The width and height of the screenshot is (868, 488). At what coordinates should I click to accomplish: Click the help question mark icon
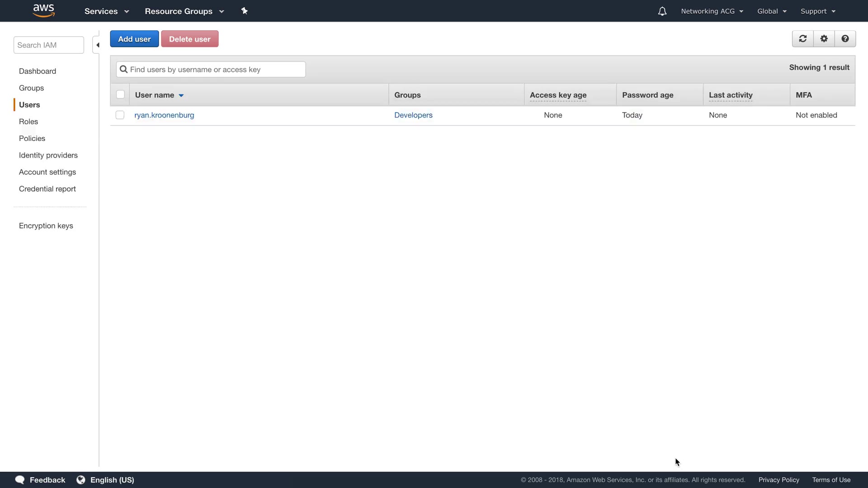coord(844,39)
